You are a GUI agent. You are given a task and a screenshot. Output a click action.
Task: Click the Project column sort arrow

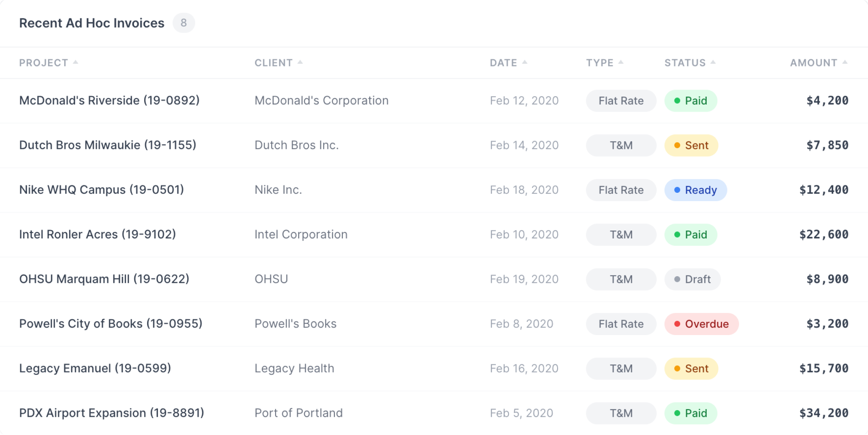[x=75, y=62]
